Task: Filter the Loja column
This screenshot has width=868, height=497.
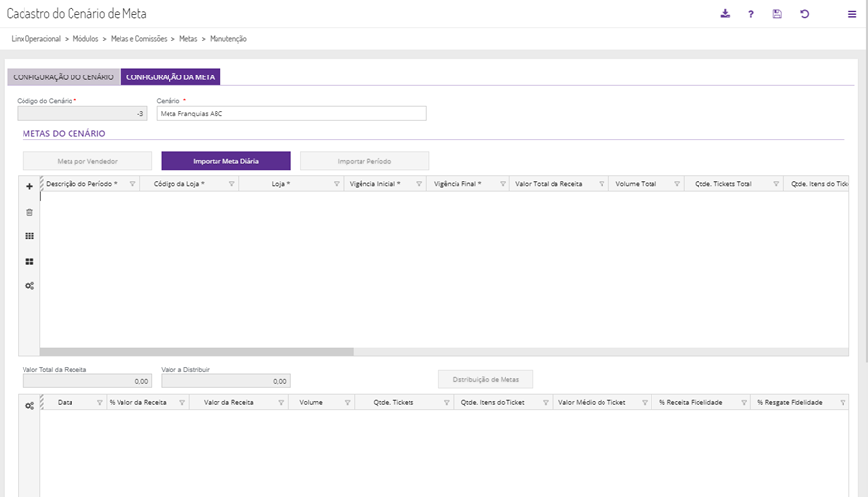Action: tap(337, 184)
